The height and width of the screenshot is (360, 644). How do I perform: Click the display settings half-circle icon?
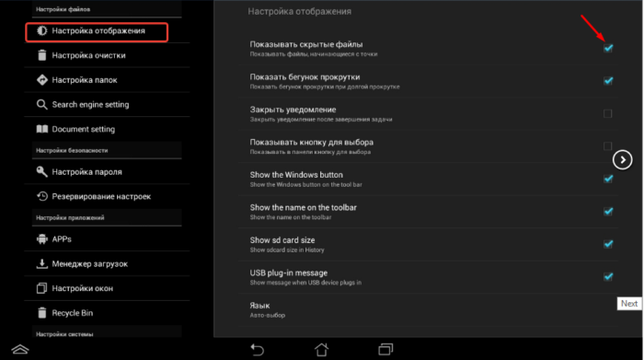42,30
